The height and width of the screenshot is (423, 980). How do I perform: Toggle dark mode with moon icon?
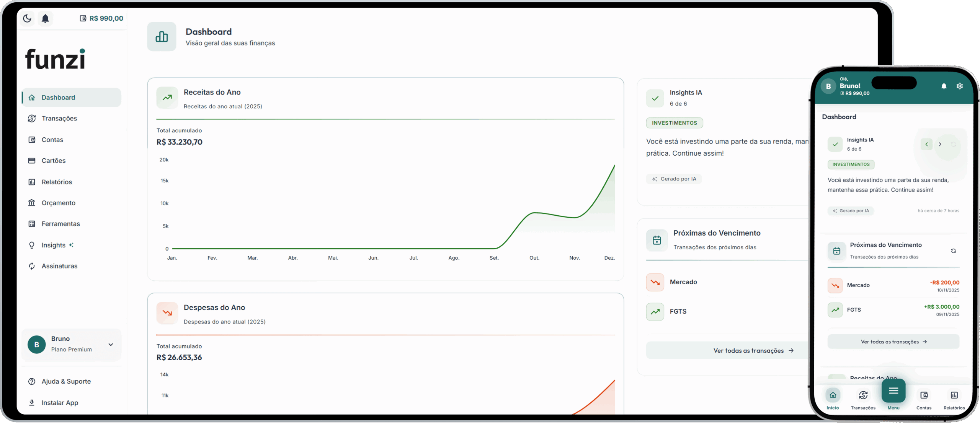[27, 18]
